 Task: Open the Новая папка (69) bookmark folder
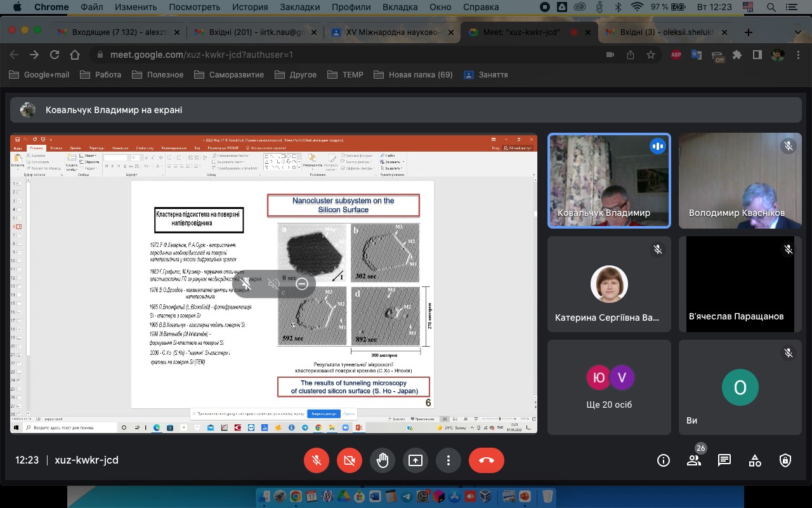coord(414,75)
